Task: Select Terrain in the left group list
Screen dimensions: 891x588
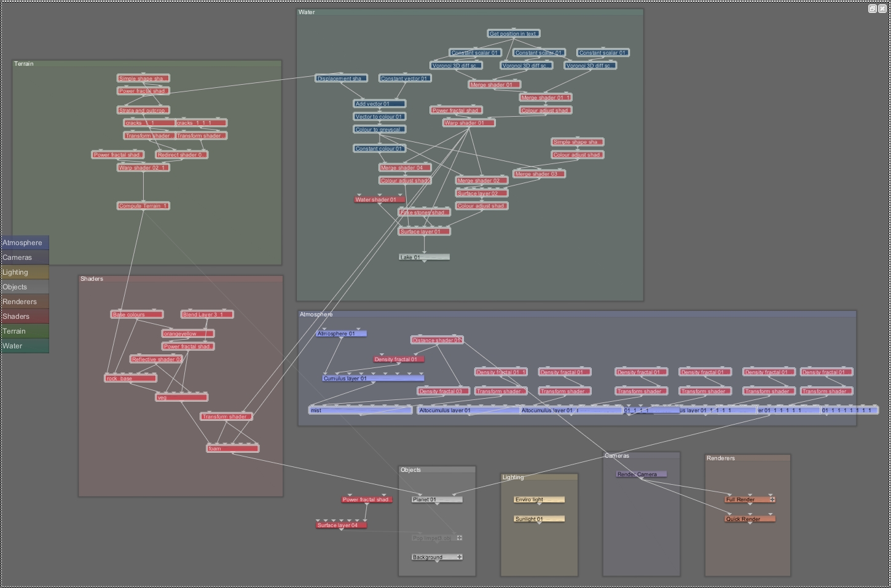Action: point(25,331)
